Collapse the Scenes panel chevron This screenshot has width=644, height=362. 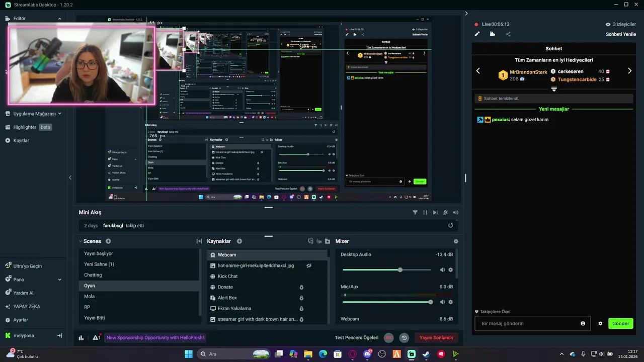pos(80,241)
